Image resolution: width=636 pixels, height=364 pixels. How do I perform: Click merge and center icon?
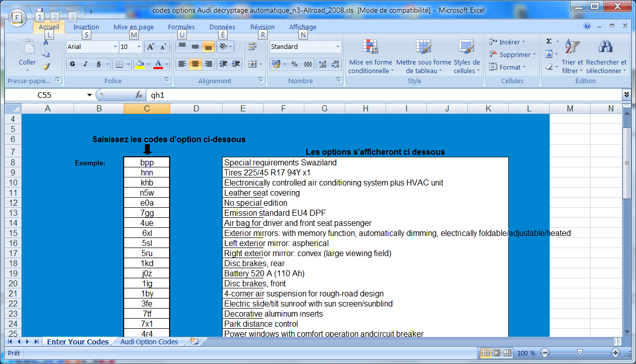click(252, 64)
